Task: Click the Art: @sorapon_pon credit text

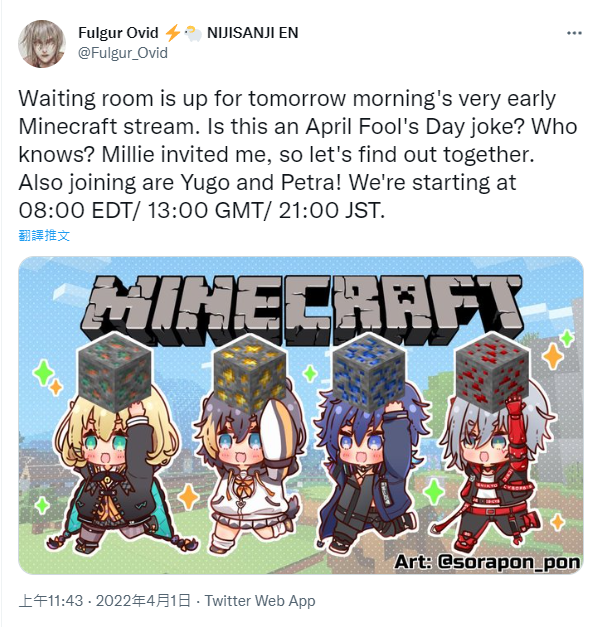Action: tap(487, 561)
